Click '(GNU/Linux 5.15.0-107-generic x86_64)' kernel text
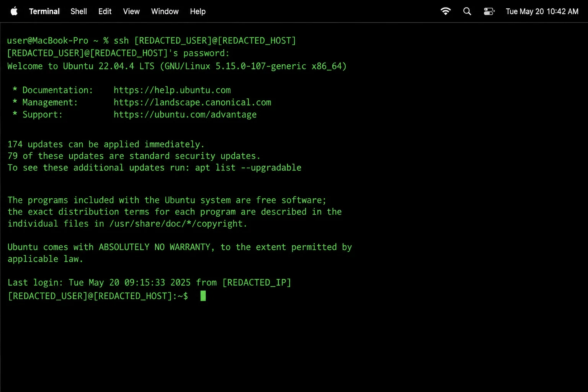Viewport: 588px width, 392px height. pos(253,66)
